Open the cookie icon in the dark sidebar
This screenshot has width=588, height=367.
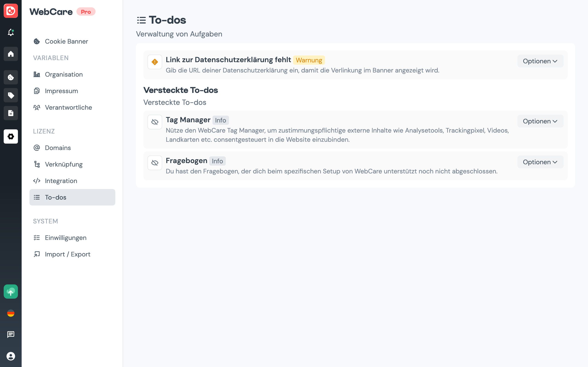[x=11, y=77]
